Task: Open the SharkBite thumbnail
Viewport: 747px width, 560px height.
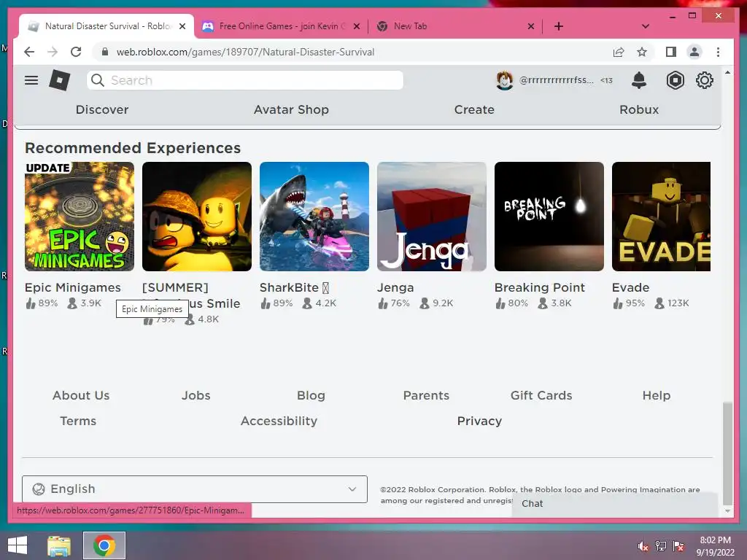Action: coord(314,216)
